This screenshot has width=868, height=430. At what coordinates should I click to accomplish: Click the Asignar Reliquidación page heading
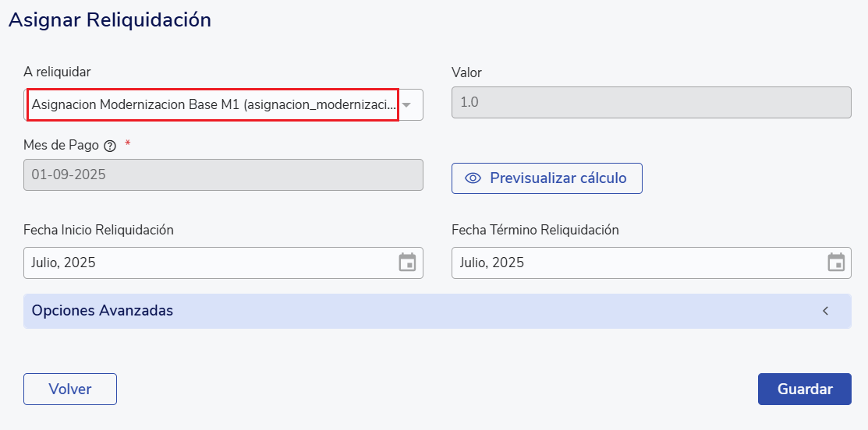(110, 20)
